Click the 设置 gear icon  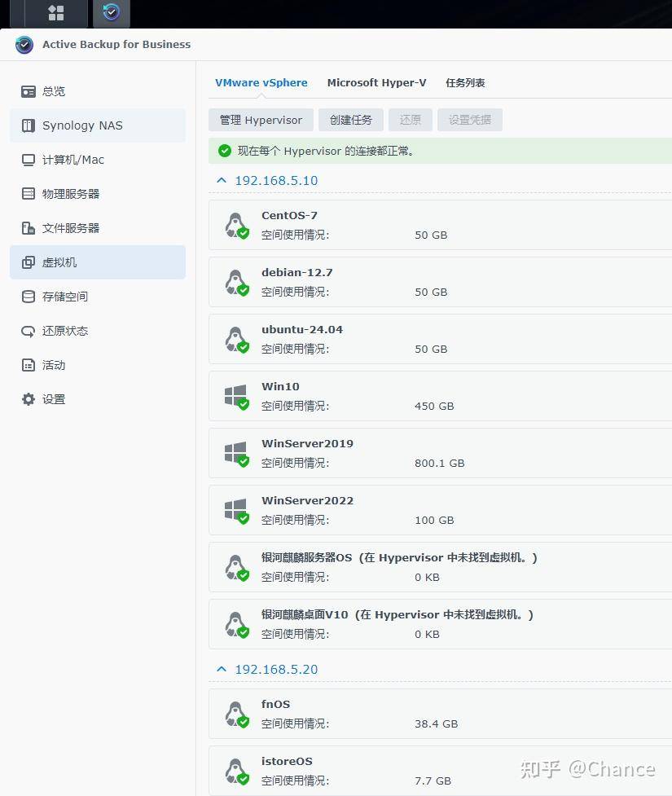pos(29,399)
